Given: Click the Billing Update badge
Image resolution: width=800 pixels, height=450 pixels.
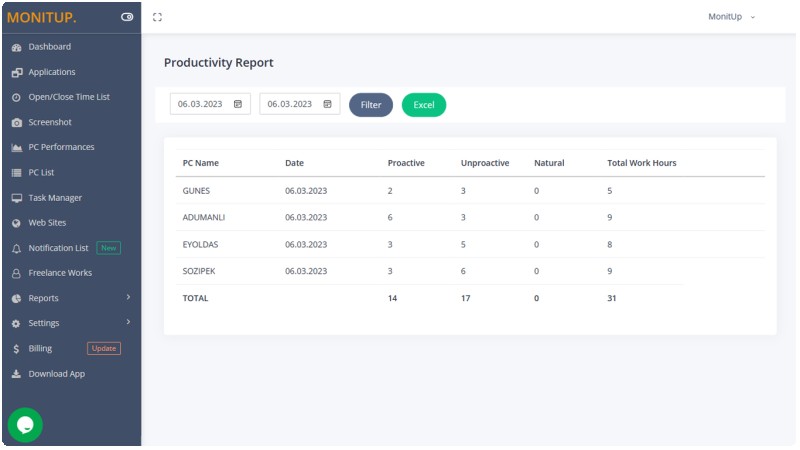Looking at the screenshot, I should tap(104, 349).
